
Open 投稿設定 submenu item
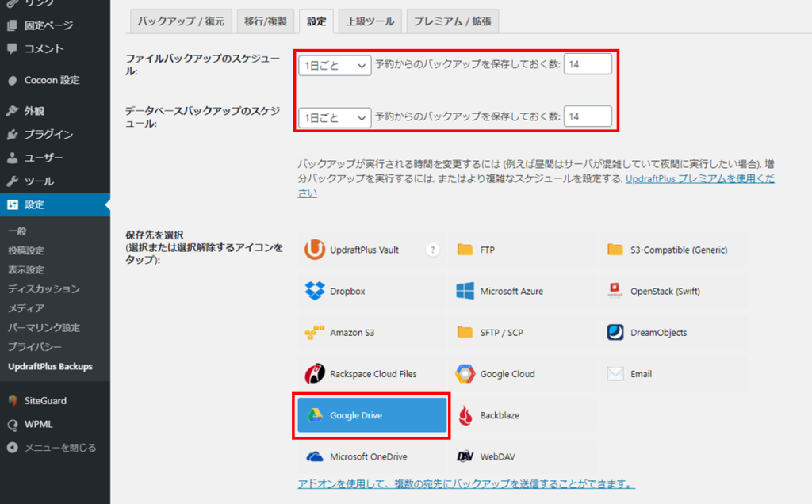click(x=26, y=250)
